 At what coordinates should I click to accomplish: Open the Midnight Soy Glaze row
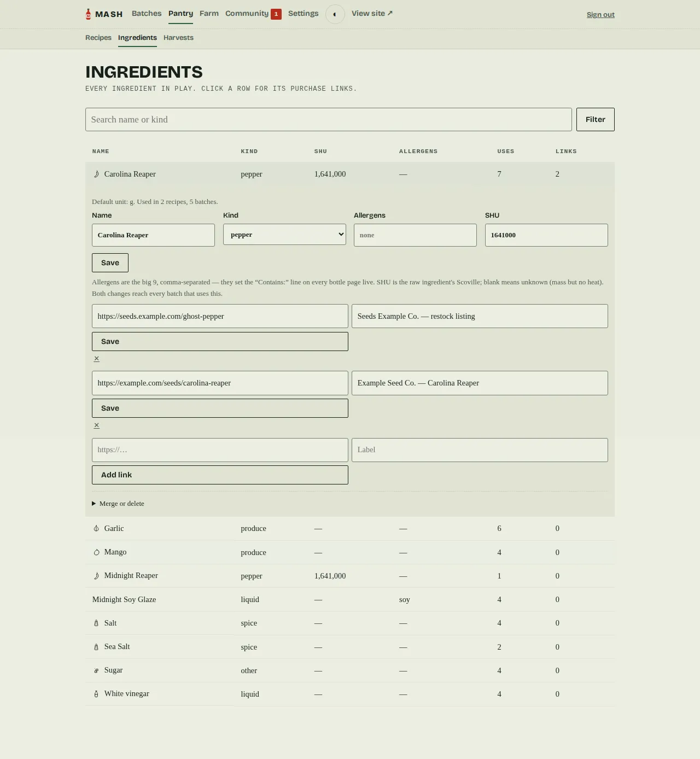click(x=350, y=599)
